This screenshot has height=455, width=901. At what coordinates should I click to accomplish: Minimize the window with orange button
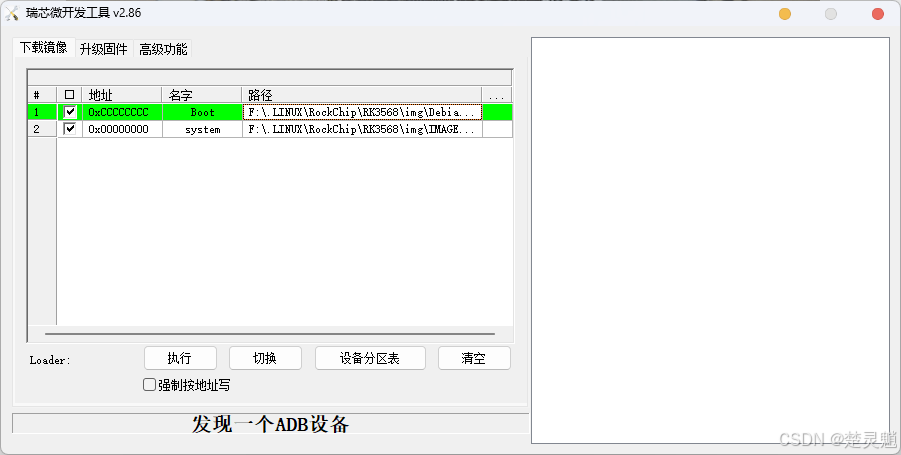point(784,14)
